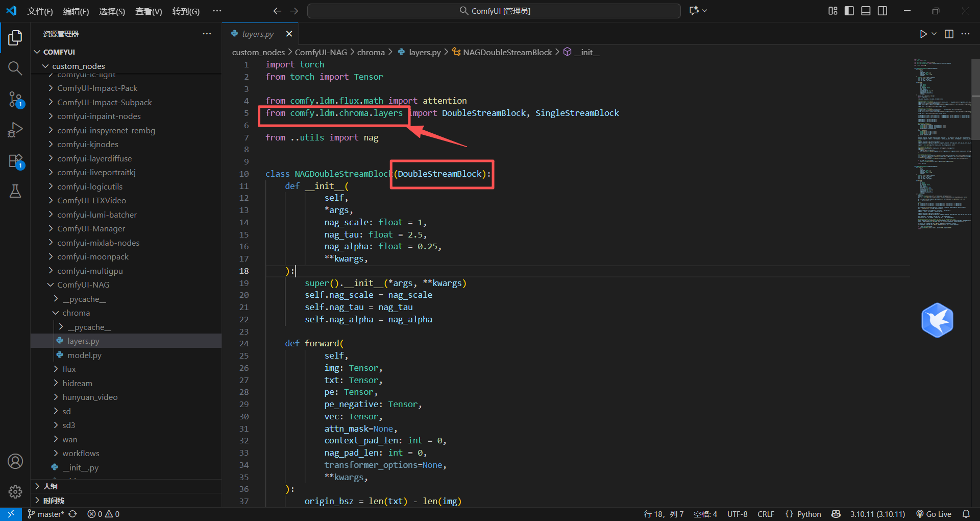Toggle Secondary Side Bar visibility
Viewport: 980px width, 521px height.
[883, 11]
